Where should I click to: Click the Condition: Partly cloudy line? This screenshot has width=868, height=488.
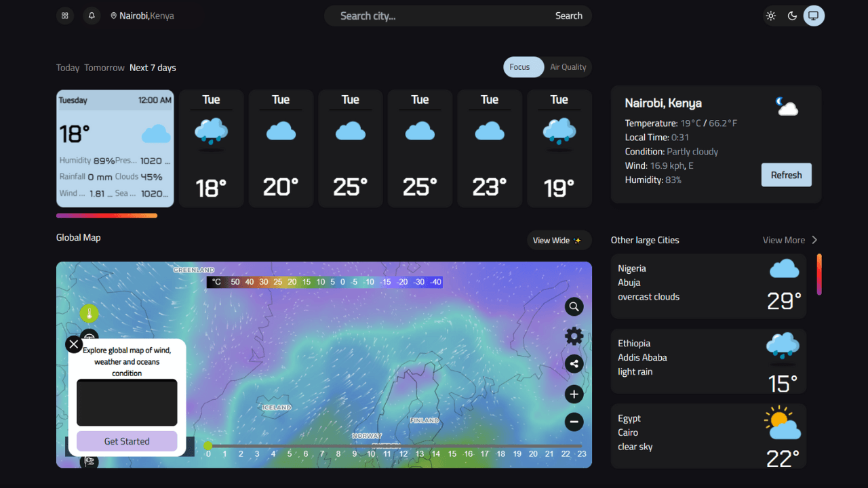[x=671, y=152]
